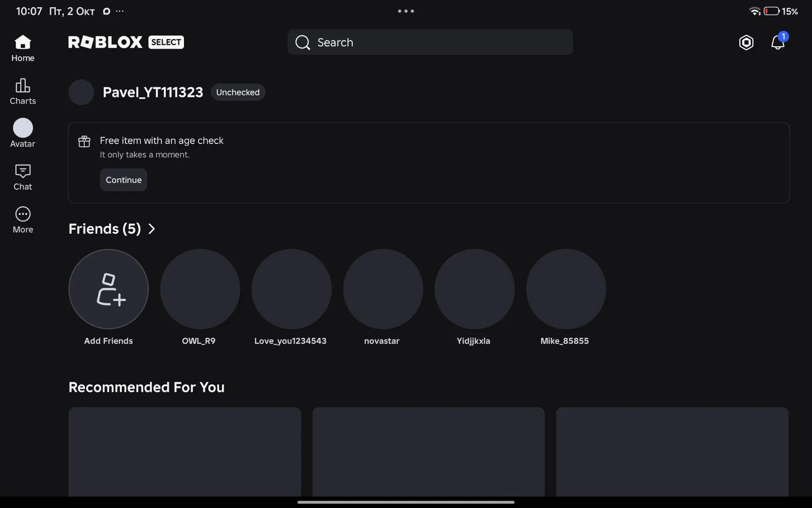This screenshot has width=812, height=508.
Task: Click Continue for age check
Action: (123, 180)
